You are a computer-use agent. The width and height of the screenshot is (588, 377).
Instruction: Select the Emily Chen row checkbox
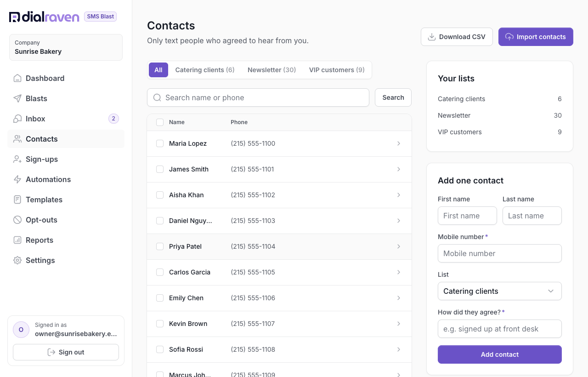click(160, 298)
